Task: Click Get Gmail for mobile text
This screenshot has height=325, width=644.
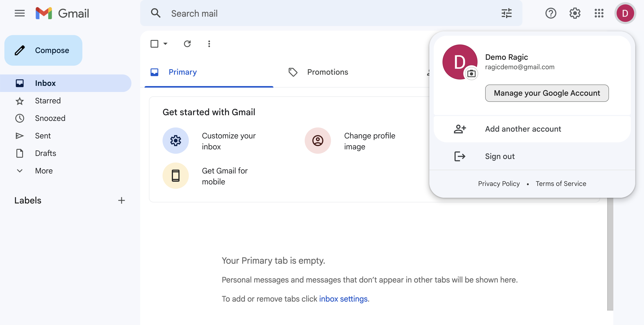Action: click(x=225, y=176)
